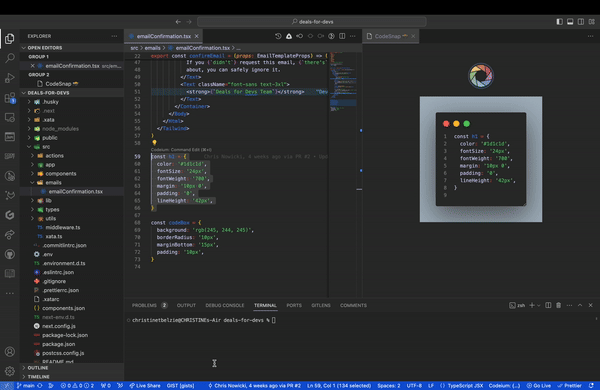Open the GitHub activity bar icon
The width and height of the screenshot is (600, 390).
click(x=10, y=254)
